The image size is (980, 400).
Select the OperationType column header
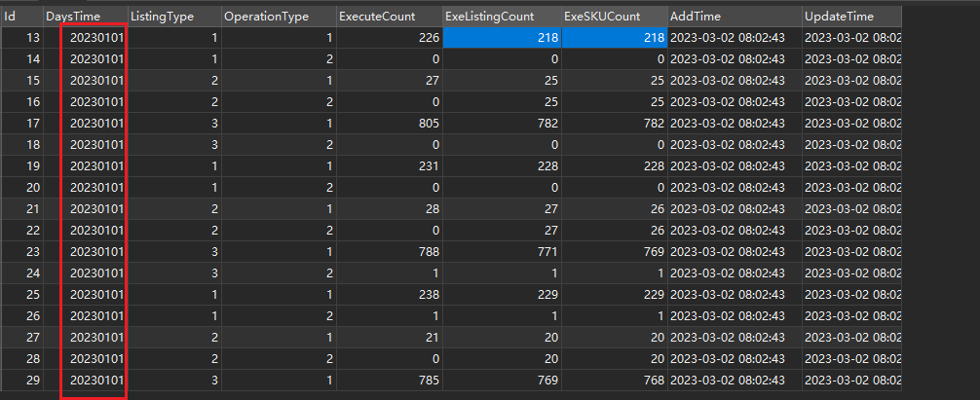click(x=279, y=17)
